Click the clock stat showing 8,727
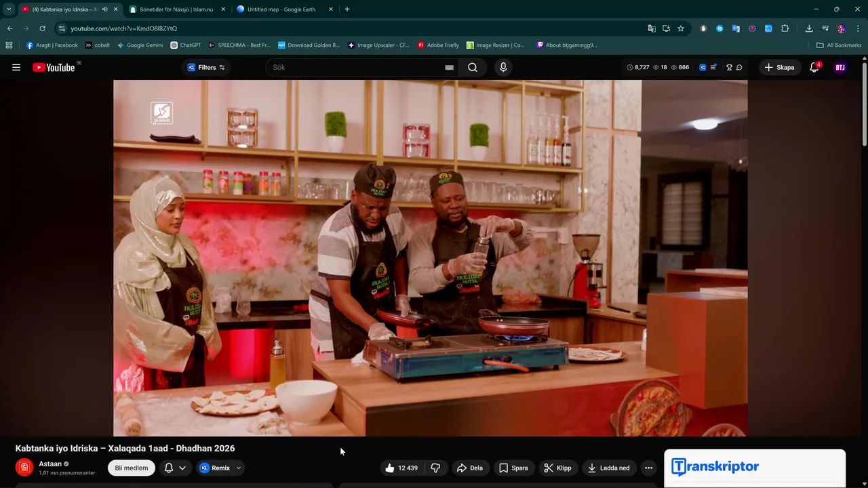868x488 pixels. [637, 67]
